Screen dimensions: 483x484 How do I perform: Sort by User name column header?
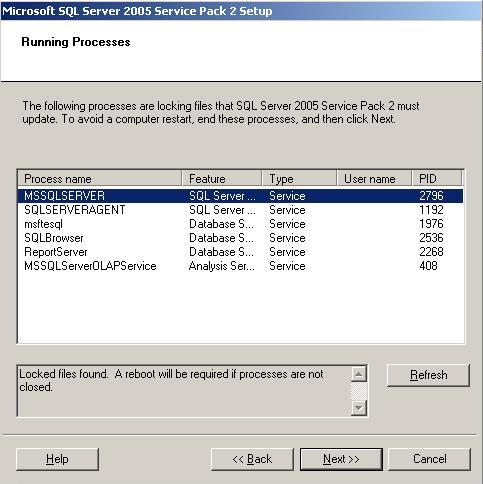coord(374,179)
